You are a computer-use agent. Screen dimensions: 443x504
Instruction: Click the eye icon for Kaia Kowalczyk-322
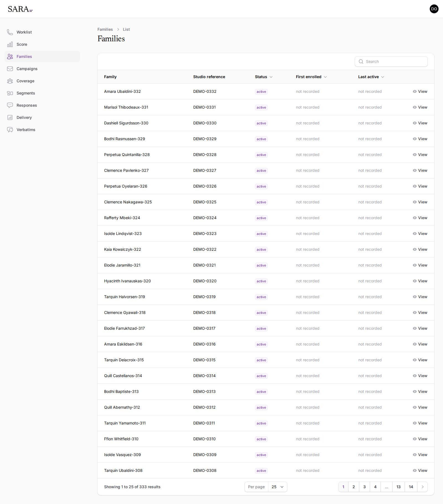415,249
